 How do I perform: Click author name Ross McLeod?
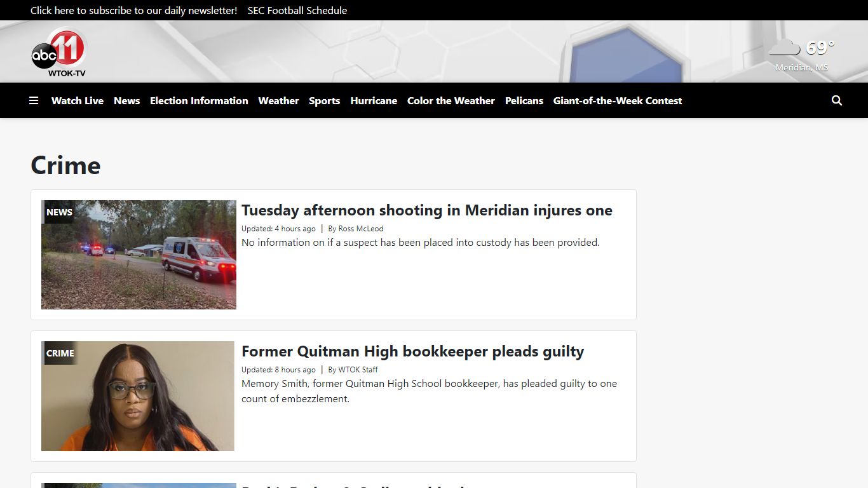361,229
